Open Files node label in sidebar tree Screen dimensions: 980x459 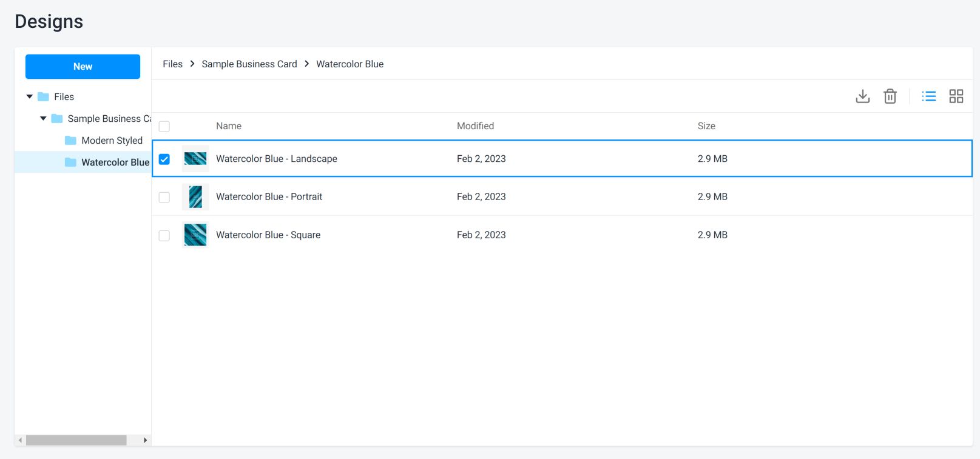tap(64, 97)
